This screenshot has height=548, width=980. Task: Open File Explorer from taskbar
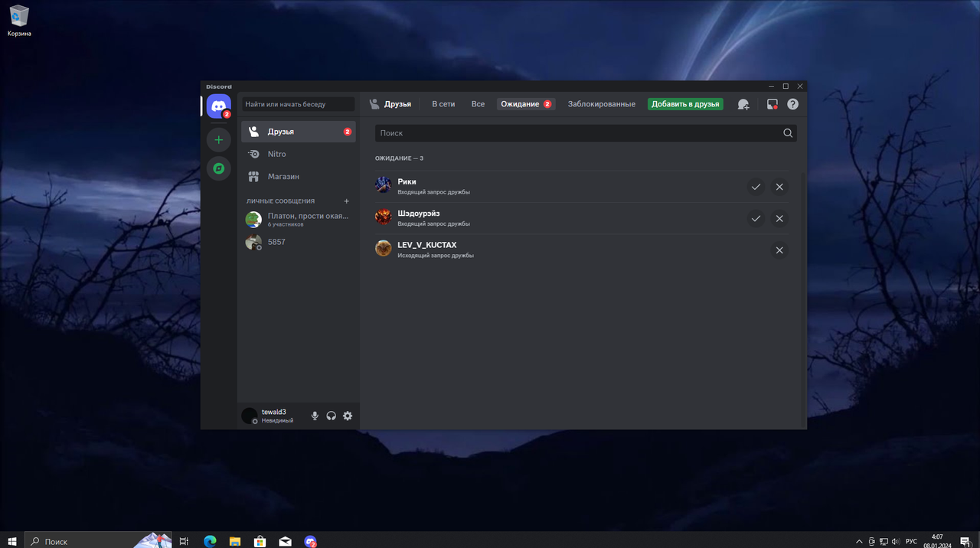(235, 541)
